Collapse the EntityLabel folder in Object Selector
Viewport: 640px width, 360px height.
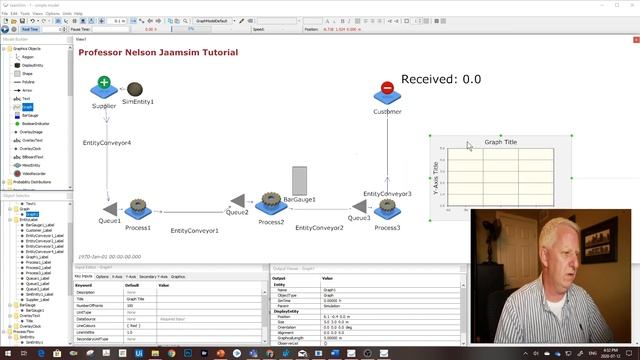coord(10,220)
